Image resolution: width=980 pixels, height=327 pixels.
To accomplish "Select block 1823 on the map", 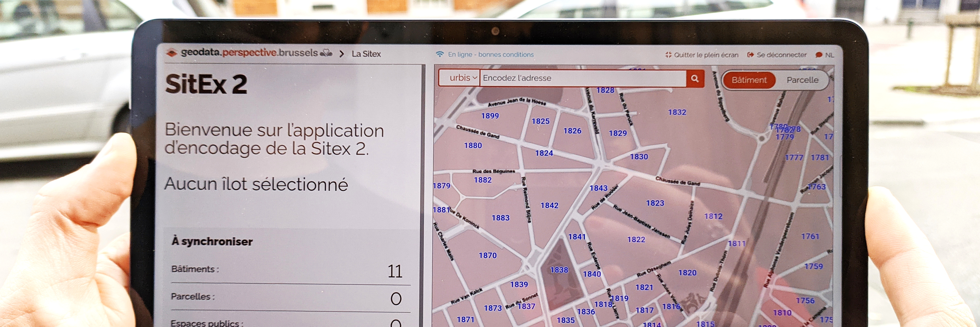I will [x=655, y=203].
